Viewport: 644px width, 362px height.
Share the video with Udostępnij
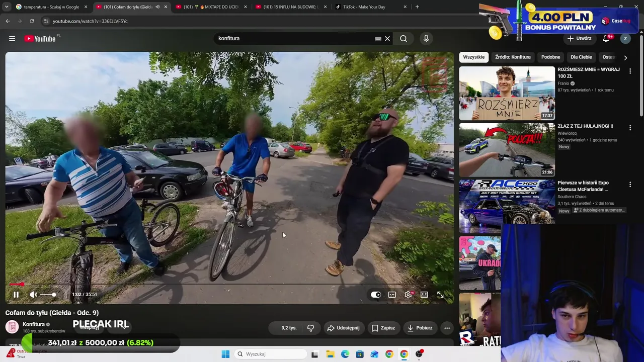pyautogui.click(x=343, y=328)
